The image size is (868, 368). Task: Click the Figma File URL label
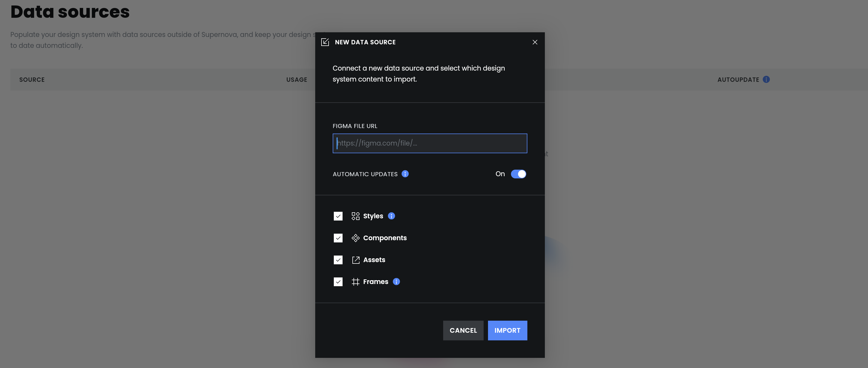click(355, 126)
